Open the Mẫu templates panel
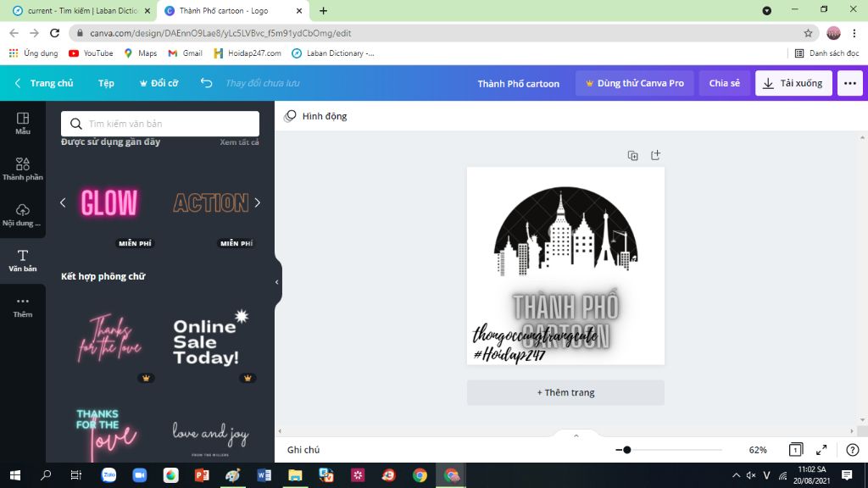The image size is (868, 488). [23, 124]
